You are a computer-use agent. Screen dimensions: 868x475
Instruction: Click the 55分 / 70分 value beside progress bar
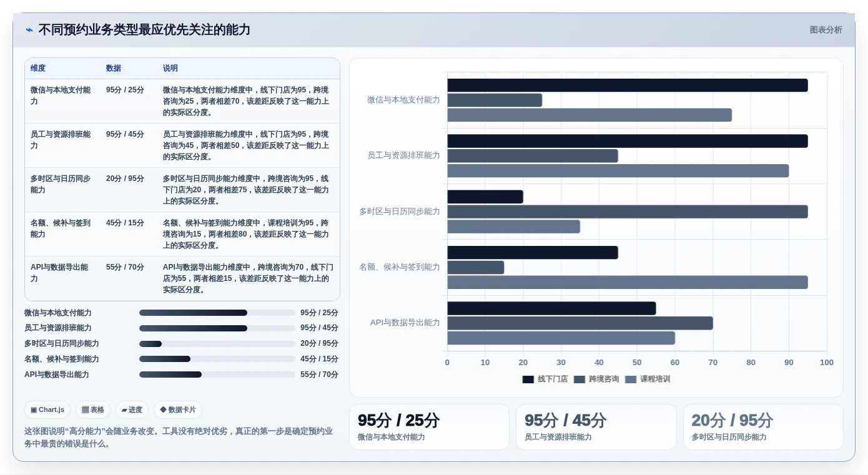[319, 375]
